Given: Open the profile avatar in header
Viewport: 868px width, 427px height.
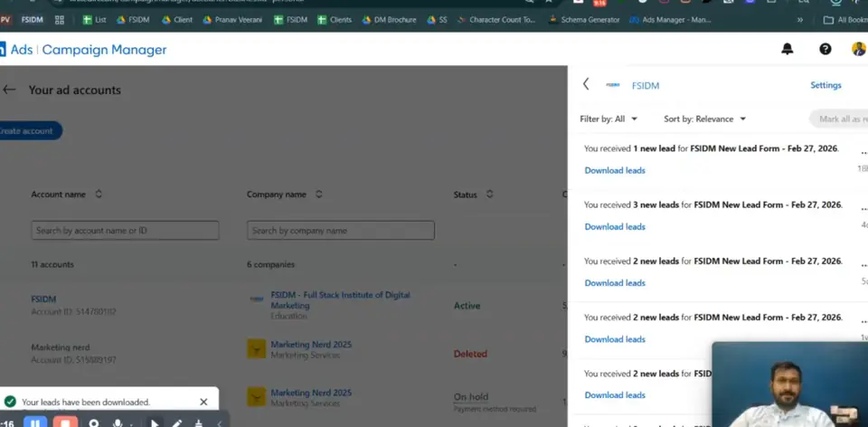Looking at the screenshot, I should point(859,49).
